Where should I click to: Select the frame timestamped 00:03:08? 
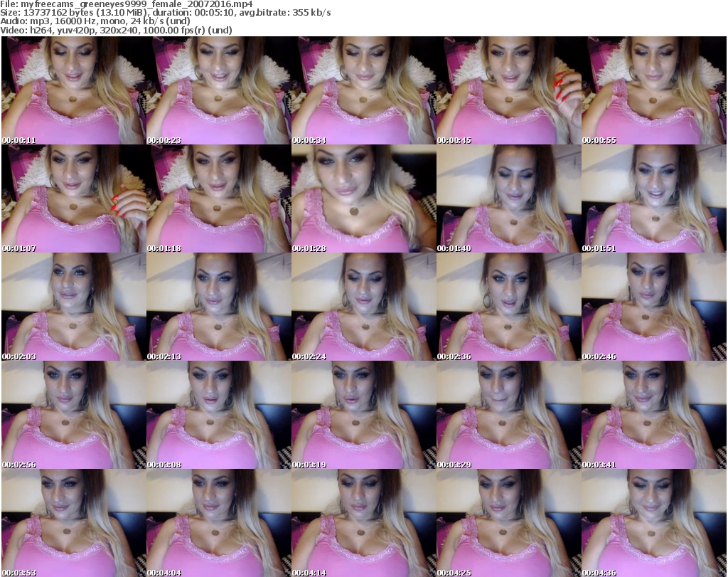point(219,415)
